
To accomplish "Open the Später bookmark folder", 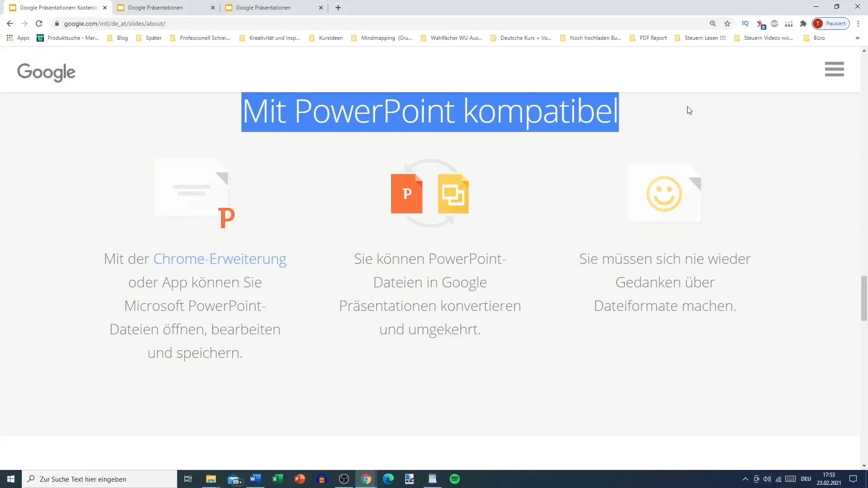I will point(149,38).
